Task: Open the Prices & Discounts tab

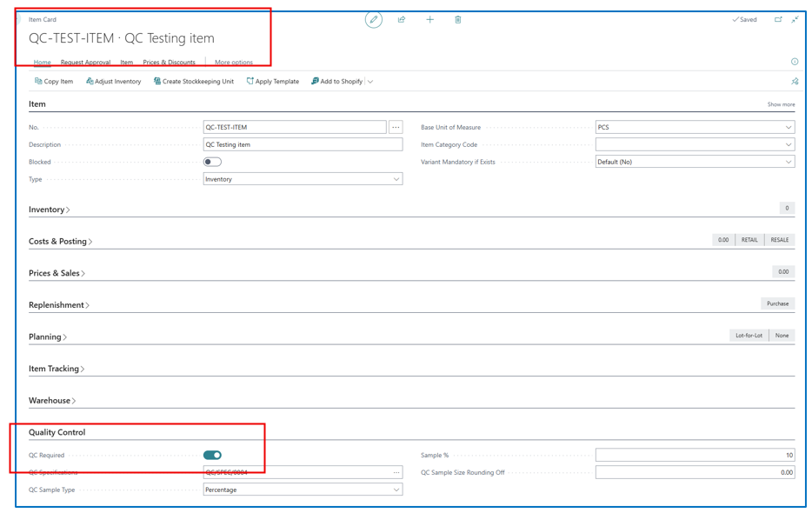Action: tap(169, 63)
